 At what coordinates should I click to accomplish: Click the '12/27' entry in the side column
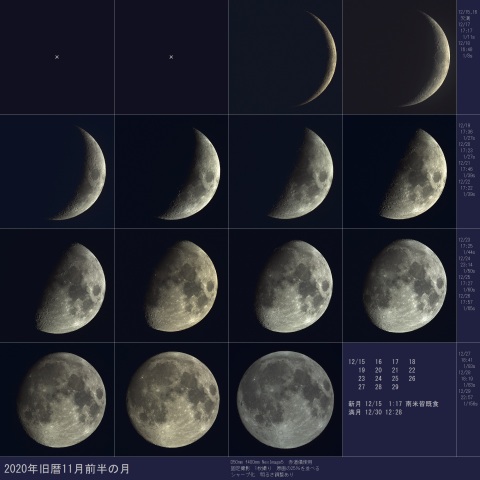(465, 354)
